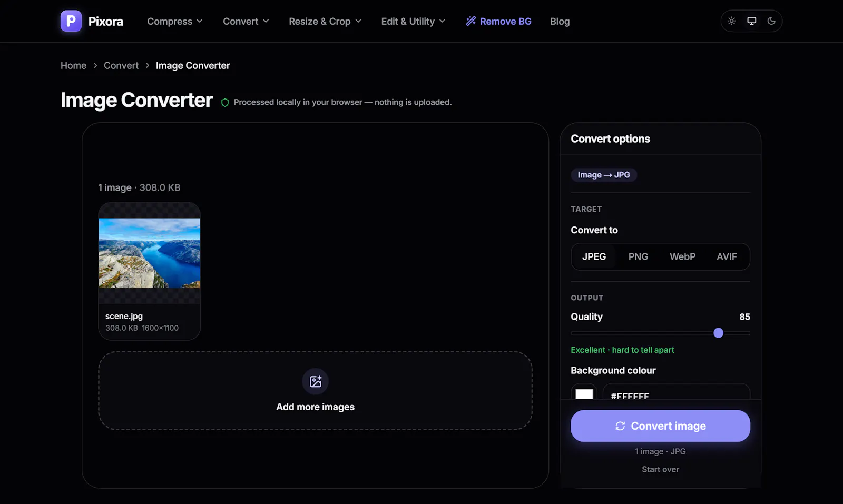This screenshot has width=843, height=504.
Task: Open the white background colour swatch
Action: pos(584,393)
